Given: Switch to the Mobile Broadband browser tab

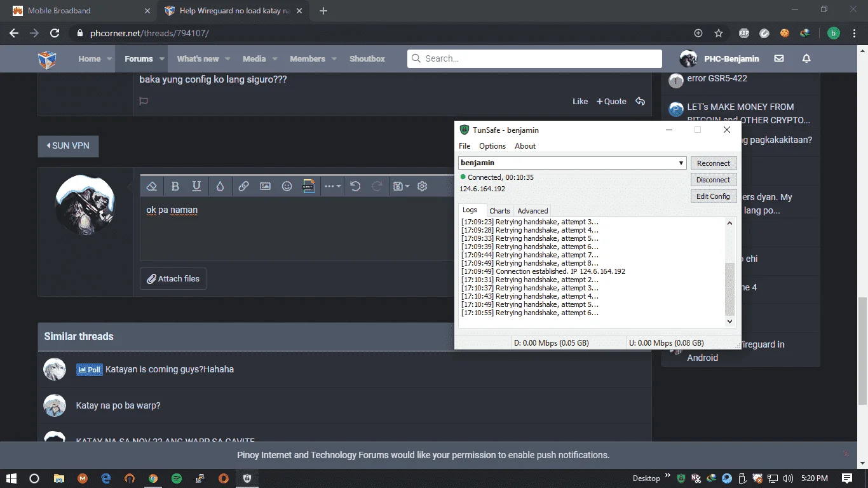Looking at the screenshot, I should (81, 11).
